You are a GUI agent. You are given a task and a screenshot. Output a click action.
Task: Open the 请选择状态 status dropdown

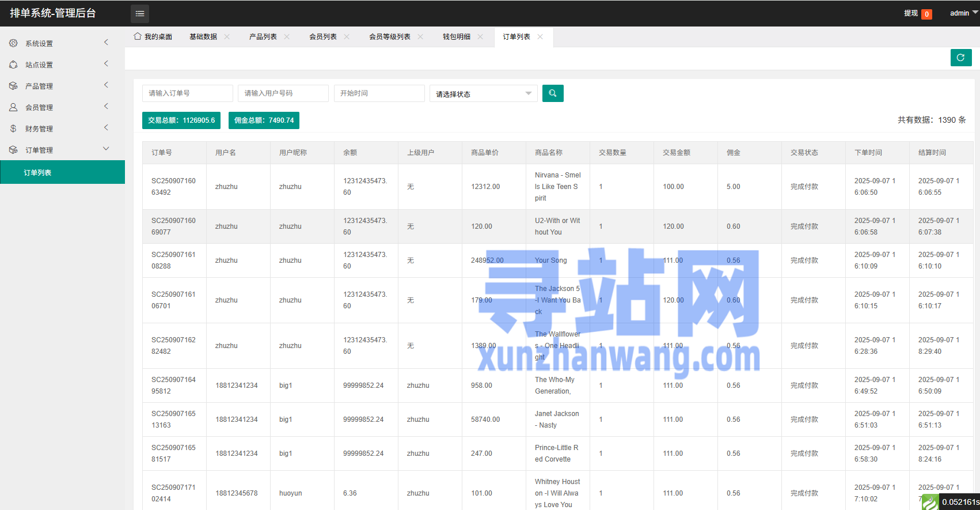click(x=483, y=94)
